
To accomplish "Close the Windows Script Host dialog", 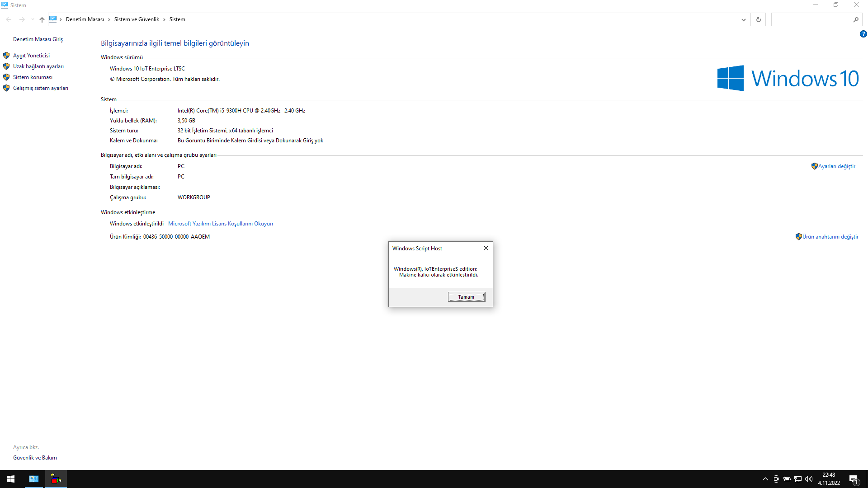I will pos(486,248).
